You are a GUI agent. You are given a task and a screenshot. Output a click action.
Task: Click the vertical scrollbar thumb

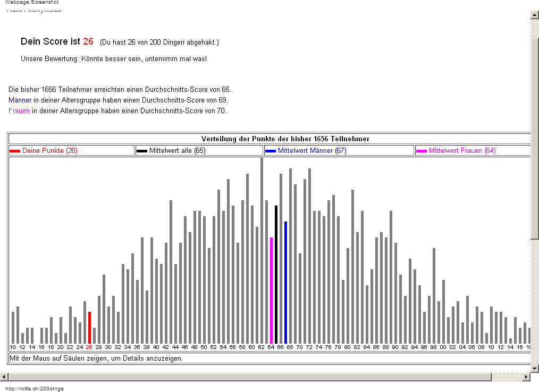[535, 139]
